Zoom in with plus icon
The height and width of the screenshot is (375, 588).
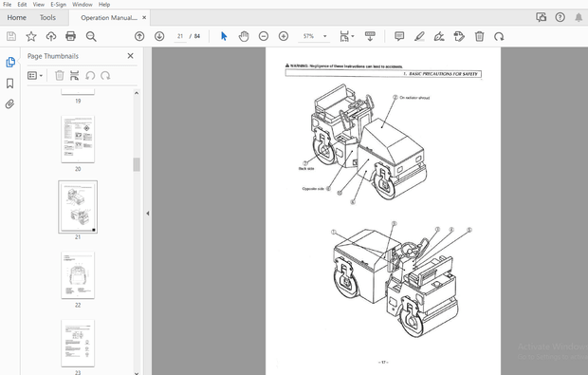point(284,36)
